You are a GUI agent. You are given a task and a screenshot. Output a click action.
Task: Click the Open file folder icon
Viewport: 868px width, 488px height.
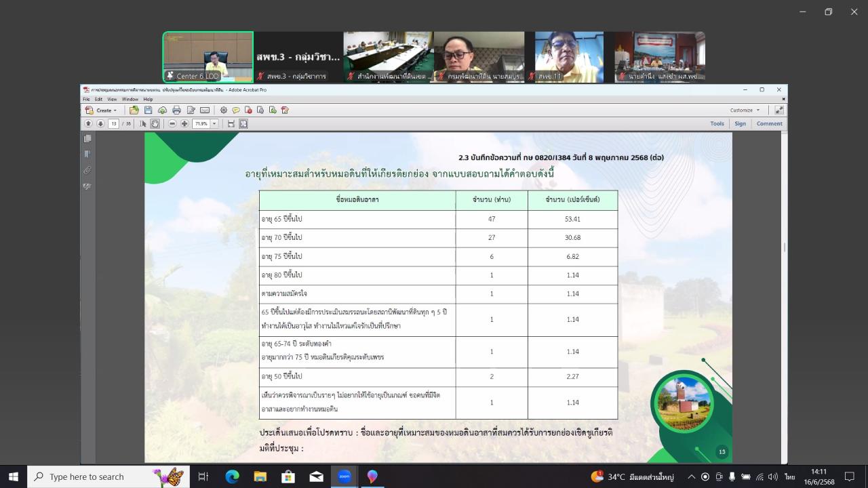coord(134,110)
